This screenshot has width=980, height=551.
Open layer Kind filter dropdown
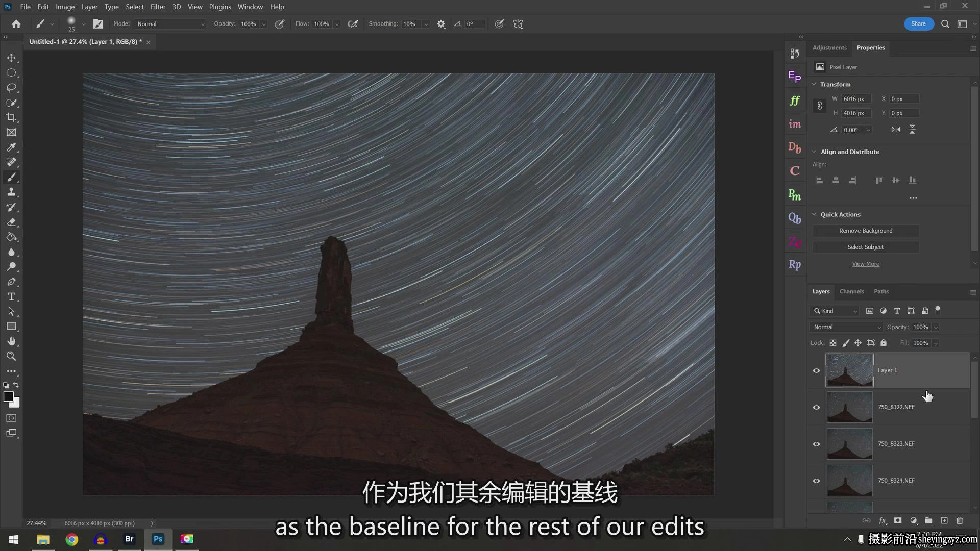pos(835,311)
